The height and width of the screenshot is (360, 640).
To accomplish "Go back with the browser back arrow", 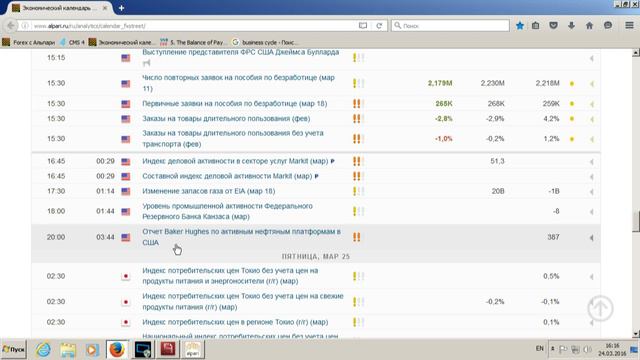I will 11,26.
